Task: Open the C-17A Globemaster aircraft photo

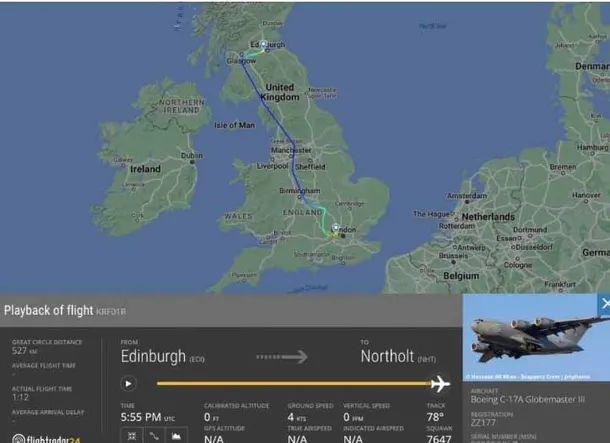Action: 536,337
